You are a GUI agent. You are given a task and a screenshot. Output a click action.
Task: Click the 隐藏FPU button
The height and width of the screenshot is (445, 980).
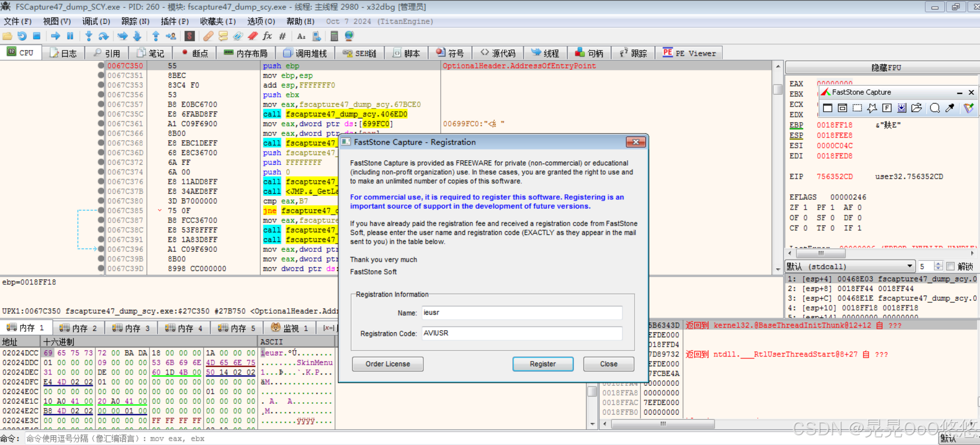pyautogui.click(x=886, y=67)
